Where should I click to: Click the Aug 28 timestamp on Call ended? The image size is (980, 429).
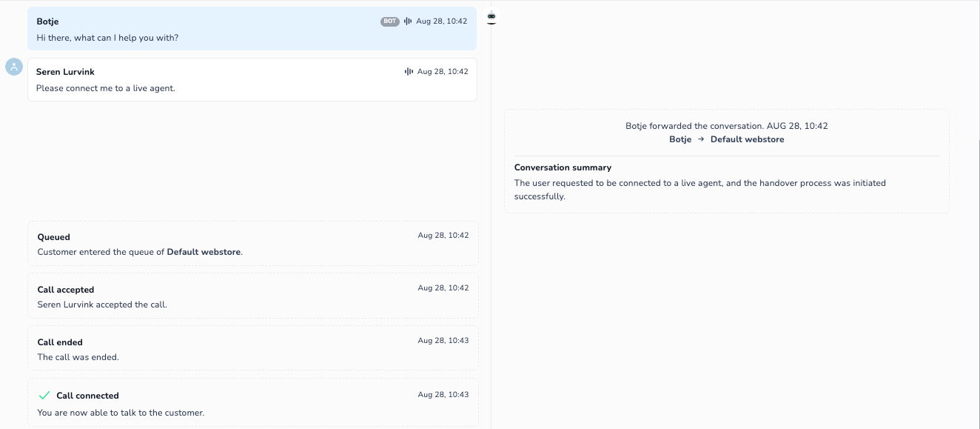tap(443, 340)
